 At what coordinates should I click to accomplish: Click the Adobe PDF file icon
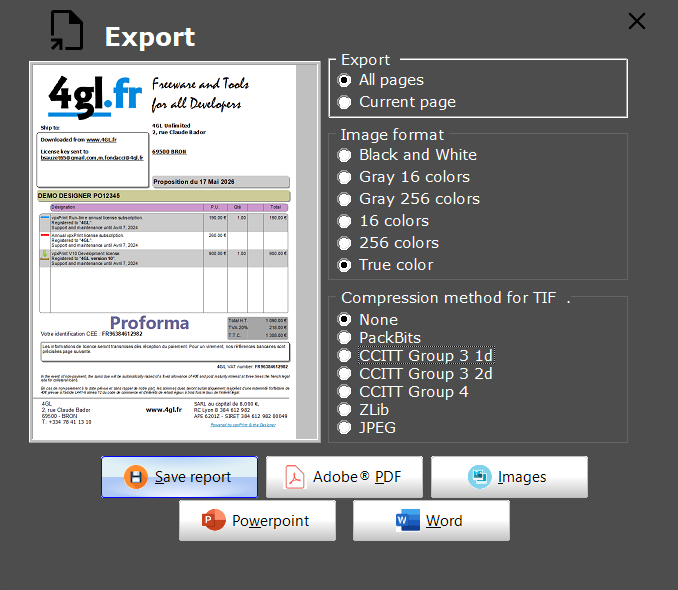point(295,477)
